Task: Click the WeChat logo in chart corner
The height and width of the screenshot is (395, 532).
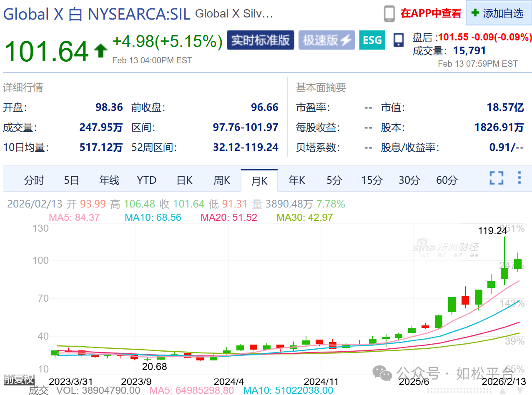Action: point(382,372)
